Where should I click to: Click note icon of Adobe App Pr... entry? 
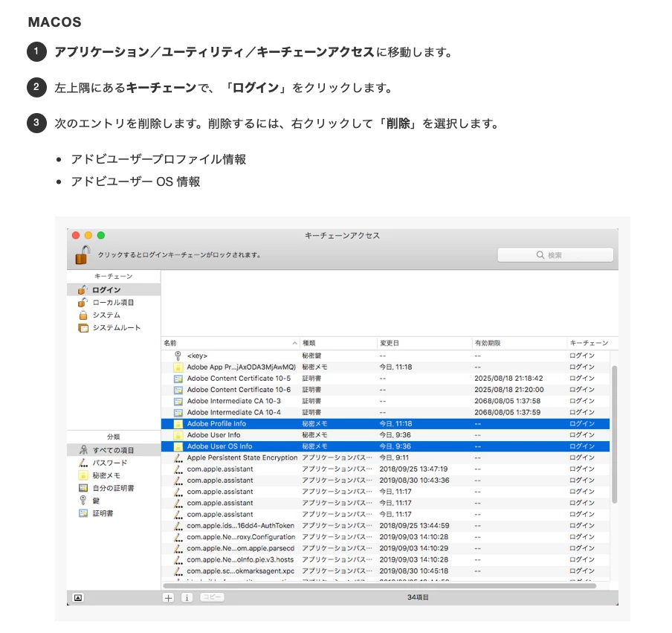[x=178, y=367]
